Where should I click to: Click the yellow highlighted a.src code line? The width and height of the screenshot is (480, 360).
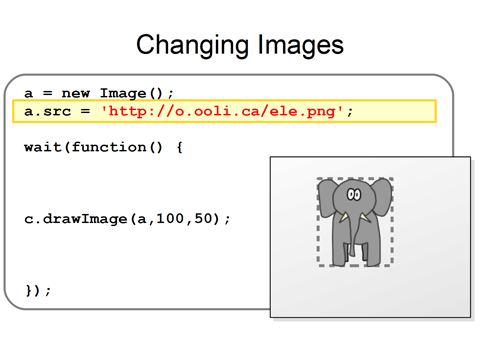click(224, 111)
